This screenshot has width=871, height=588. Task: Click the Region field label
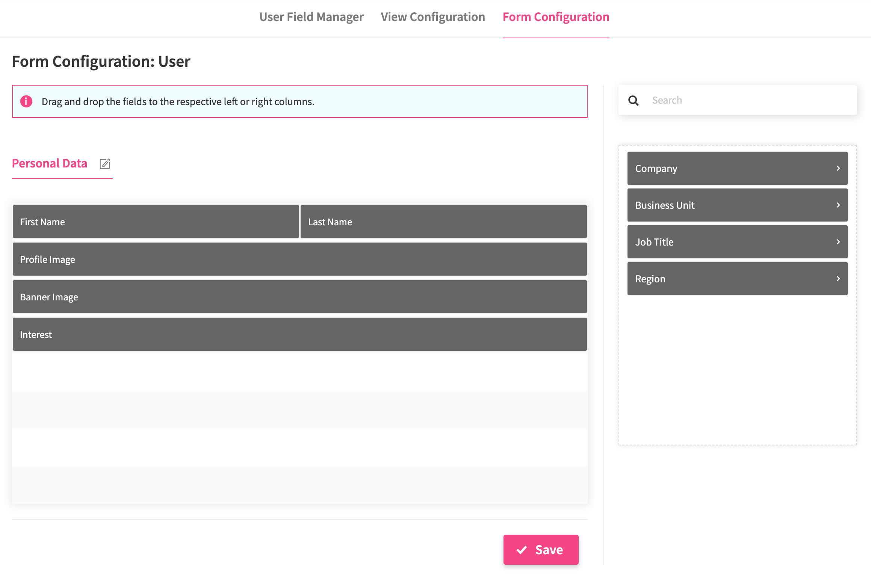coord(650,279)
